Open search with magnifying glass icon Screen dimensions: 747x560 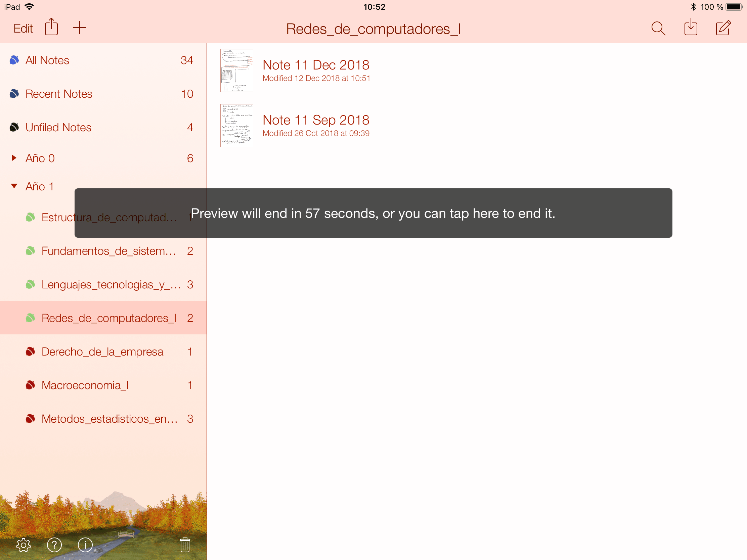coord(658,28)
